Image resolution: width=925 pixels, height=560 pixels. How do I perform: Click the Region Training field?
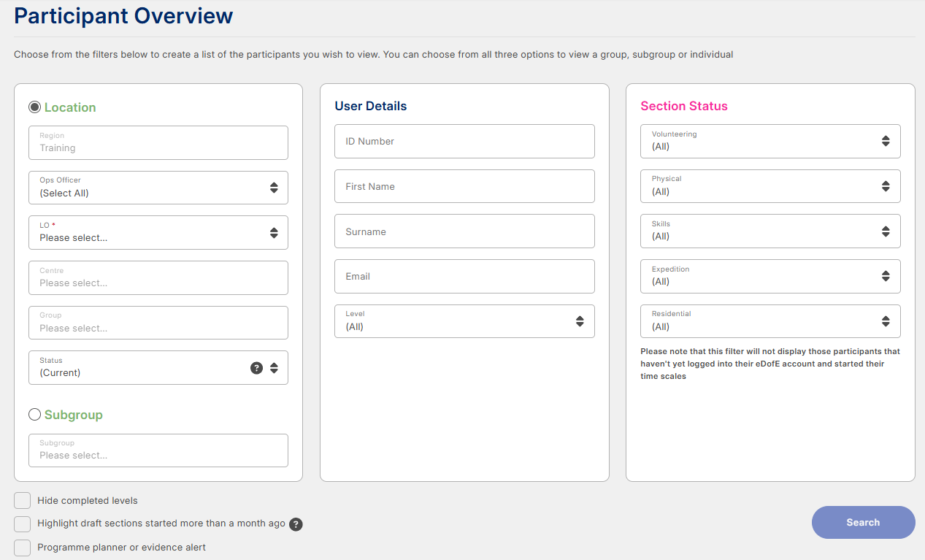point(158,142)
